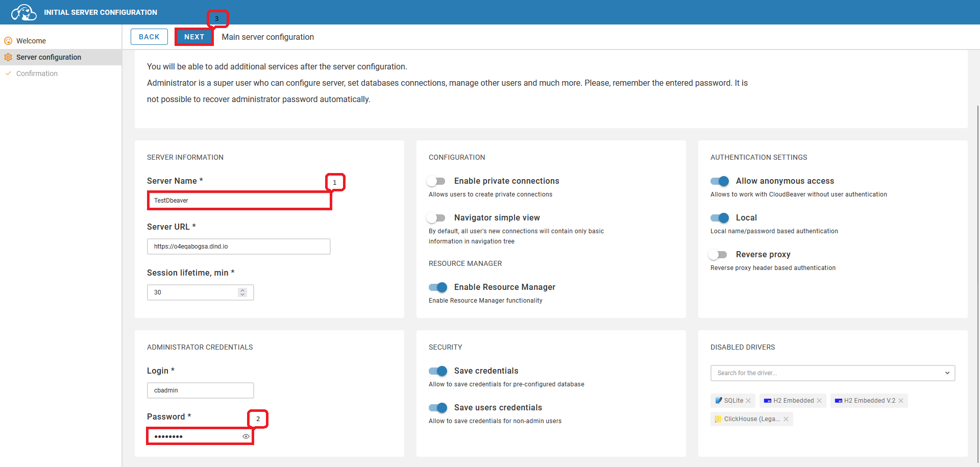Click the INITIAL SERVER CONFIGURATION title
The image size is (980, 467).
click(x=101, y=12)
